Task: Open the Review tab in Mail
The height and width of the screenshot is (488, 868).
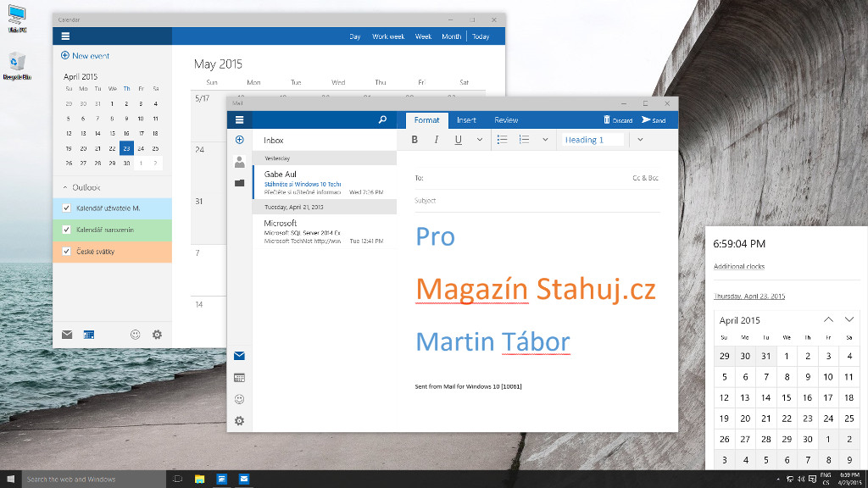Action: tap(506, 120)
